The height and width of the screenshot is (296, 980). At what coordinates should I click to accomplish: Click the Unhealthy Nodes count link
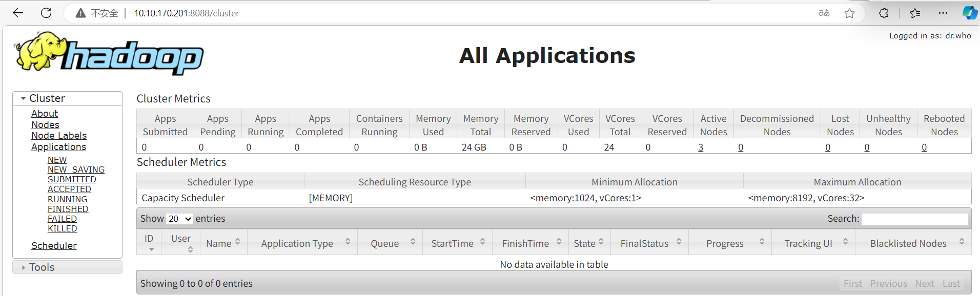click(x=867, y=147)
